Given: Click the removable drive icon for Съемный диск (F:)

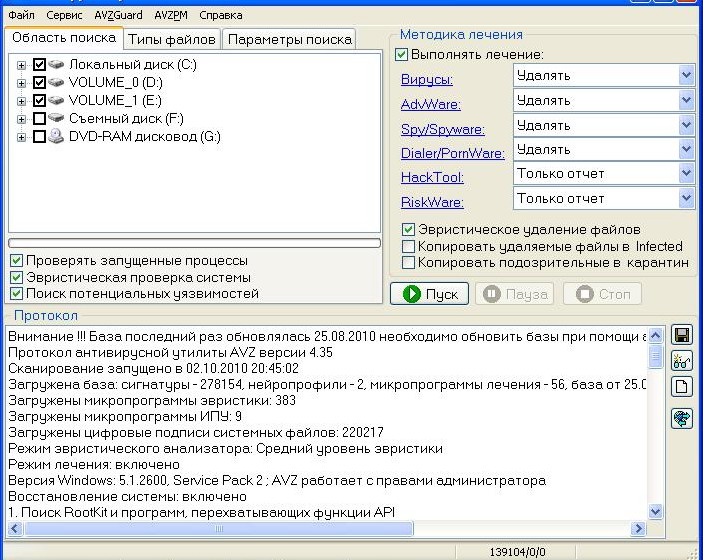Looking at the screenshot, I should (x=56, y=118).
